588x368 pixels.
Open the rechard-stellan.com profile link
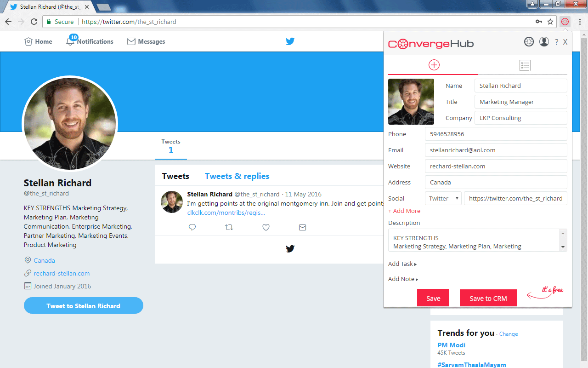(62, 273)
